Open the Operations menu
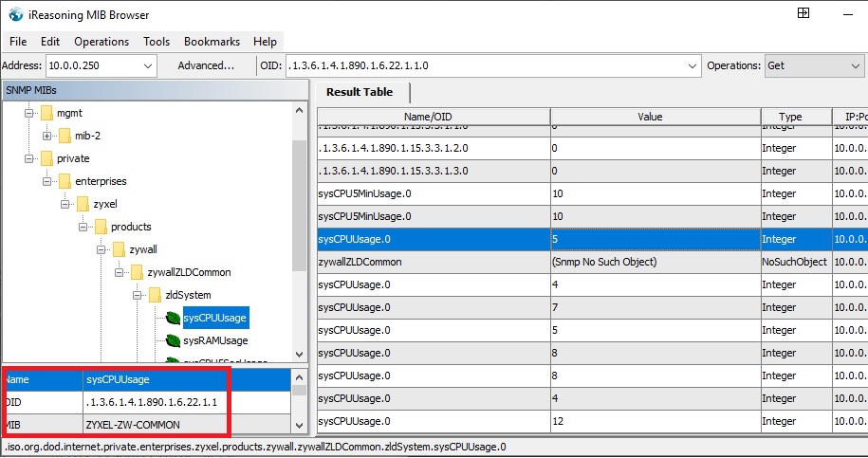 click(102, 42)
